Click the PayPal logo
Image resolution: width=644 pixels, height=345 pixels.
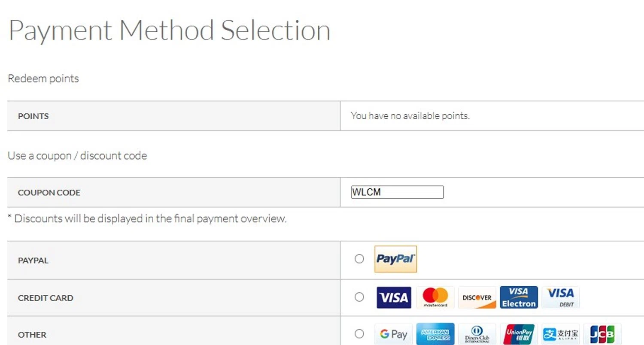[x=395, y=259]
